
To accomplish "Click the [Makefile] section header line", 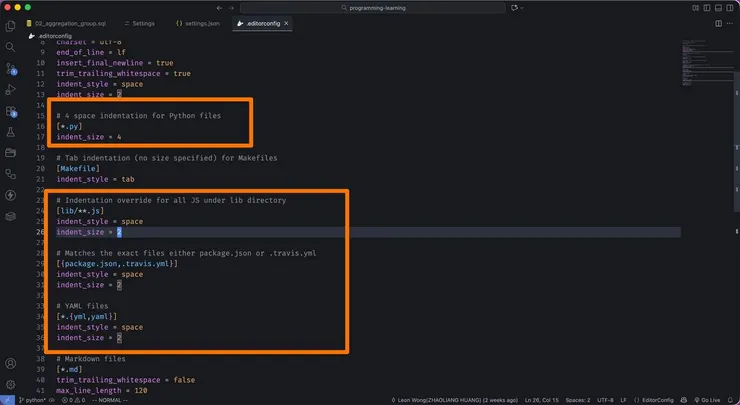I will pos(78,169).
